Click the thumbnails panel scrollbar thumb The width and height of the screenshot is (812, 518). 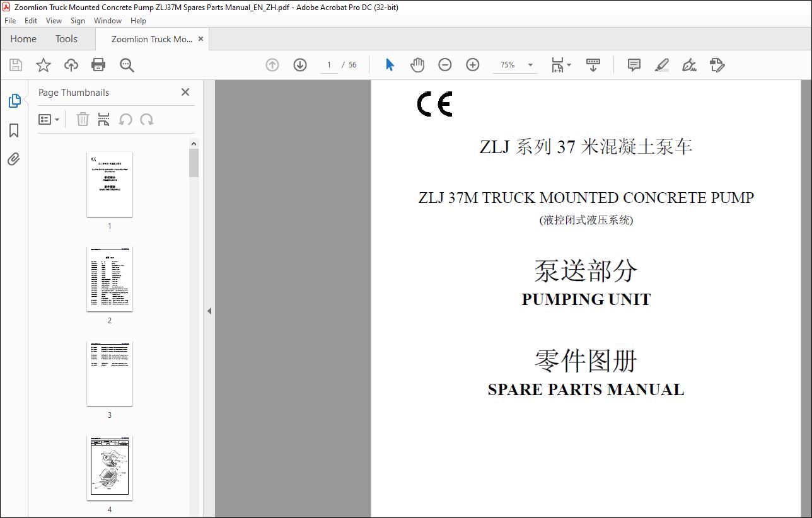[194, 163]
